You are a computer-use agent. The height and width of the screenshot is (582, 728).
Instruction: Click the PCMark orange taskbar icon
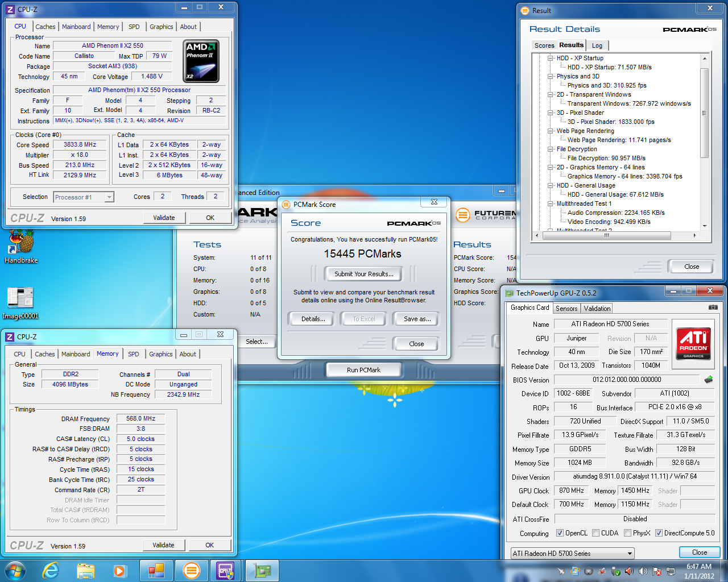(x=192, y=571)
